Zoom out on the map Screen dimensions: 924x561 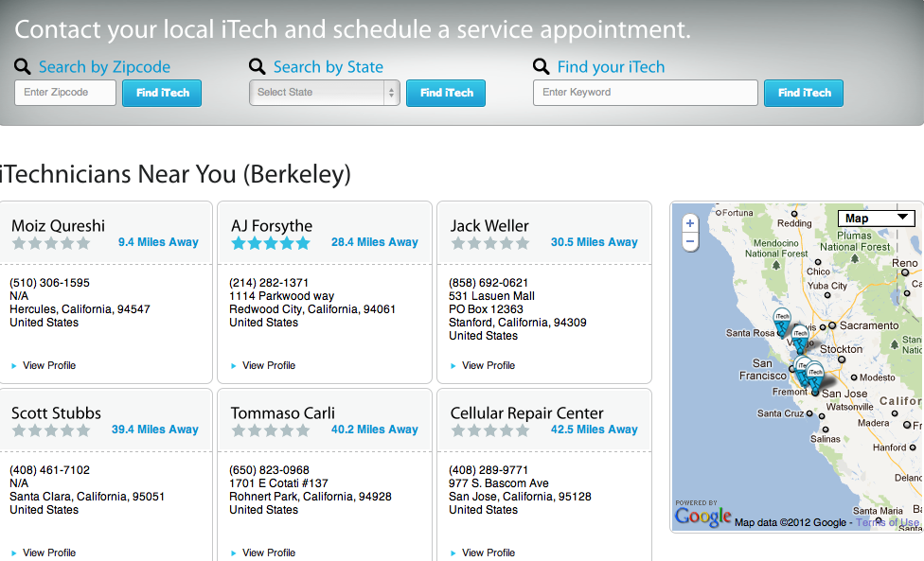tap(690, 242)
